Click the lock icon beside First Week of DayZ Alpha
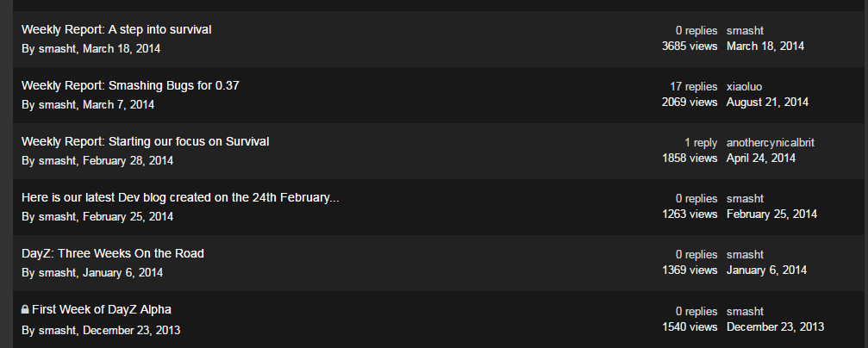The image size is (868, 348). tap(25, 310)
